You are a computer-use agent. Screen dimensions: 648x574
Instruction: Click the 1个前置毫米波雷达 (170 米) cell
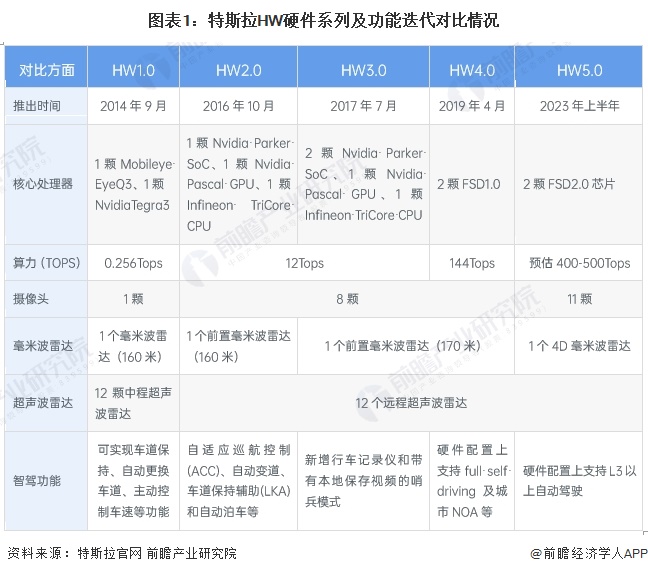(x=406, y=346)
